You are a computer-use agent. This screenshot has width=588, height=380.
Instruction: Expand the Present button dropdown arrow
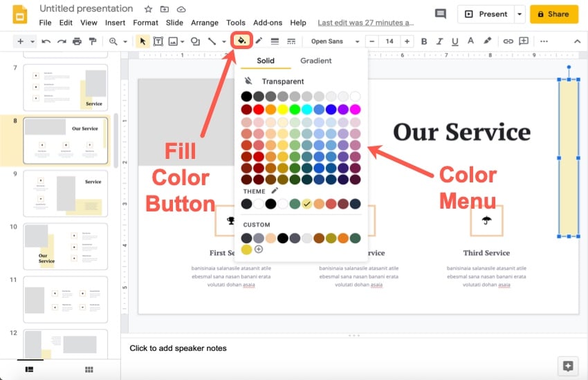520,14
